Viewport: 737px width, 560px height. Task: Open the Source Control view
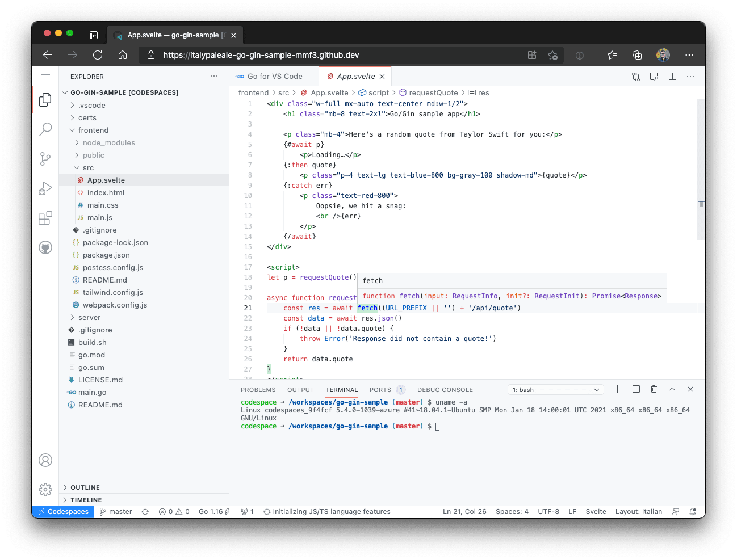click(45, 159)
